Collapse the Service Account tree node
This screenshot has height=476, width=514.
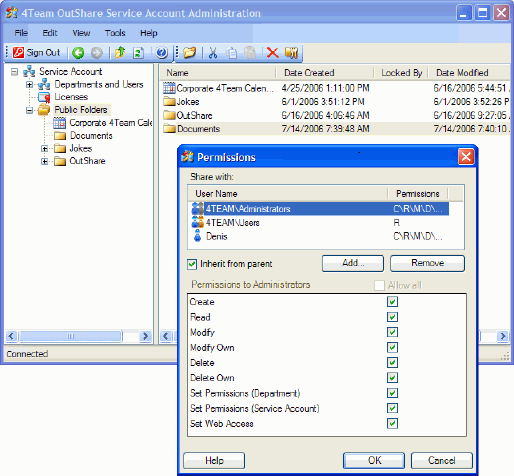[14, 72]
